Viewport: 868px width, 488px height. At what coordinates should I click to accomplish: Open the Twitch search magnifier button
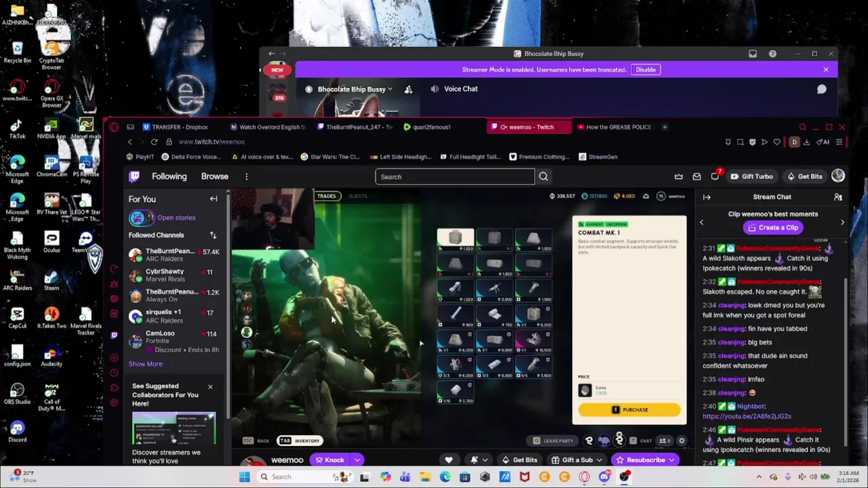(x=543, y=177)
